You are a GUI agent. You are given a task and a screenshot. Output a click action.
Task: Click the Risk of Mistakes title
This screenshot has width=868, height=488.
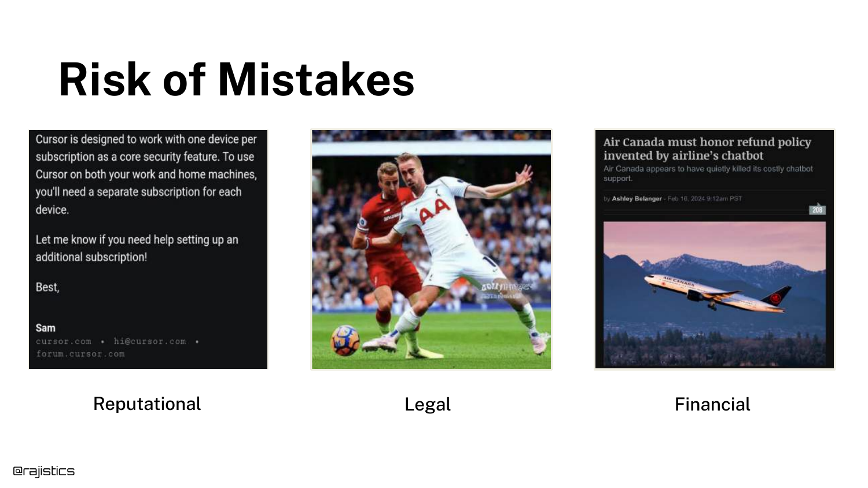click(237, 79)
